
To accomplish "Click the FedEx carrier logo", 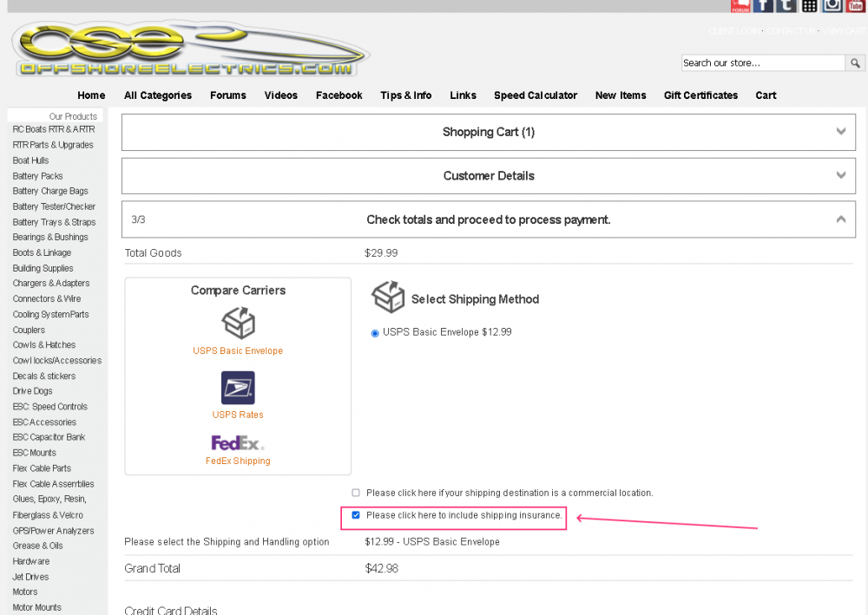I will click(x=238, y=443).
